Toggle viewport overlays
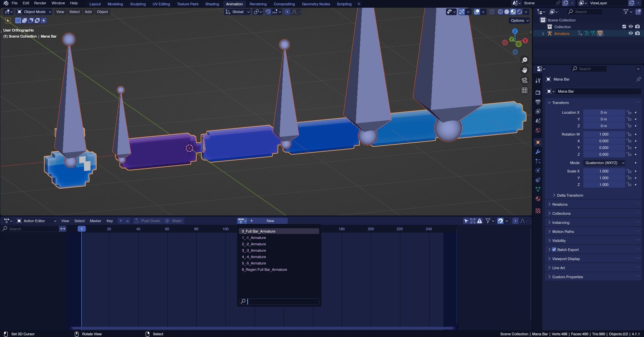Viewport: 644px width, 337px height. coord(477,12)
